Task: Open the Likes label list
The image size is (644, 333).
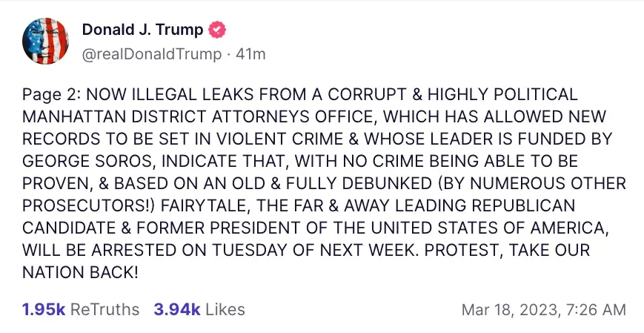Action: 225,309
